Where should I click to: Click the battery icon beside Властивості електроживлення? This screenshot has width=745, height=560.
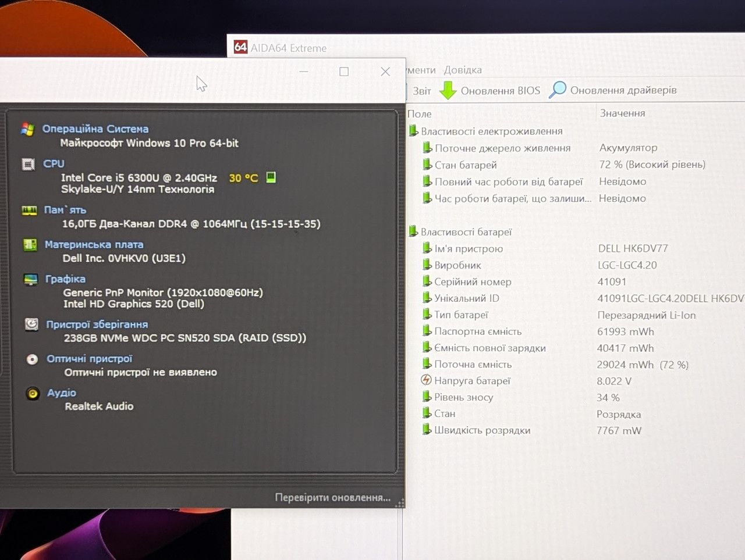(413, 131)
